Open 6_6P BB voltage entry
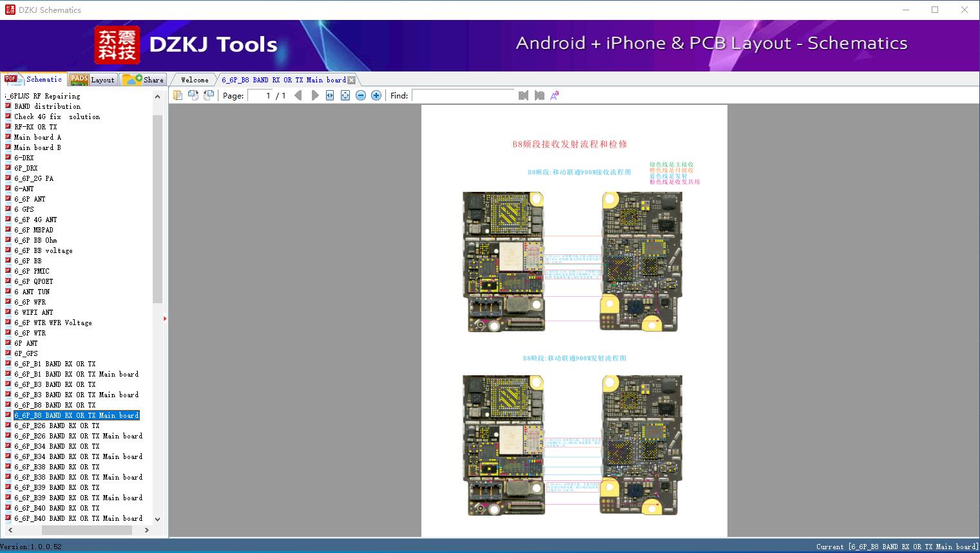Viewport: 980px width, 553px height. pyautogui.click(x=43, y=250)
